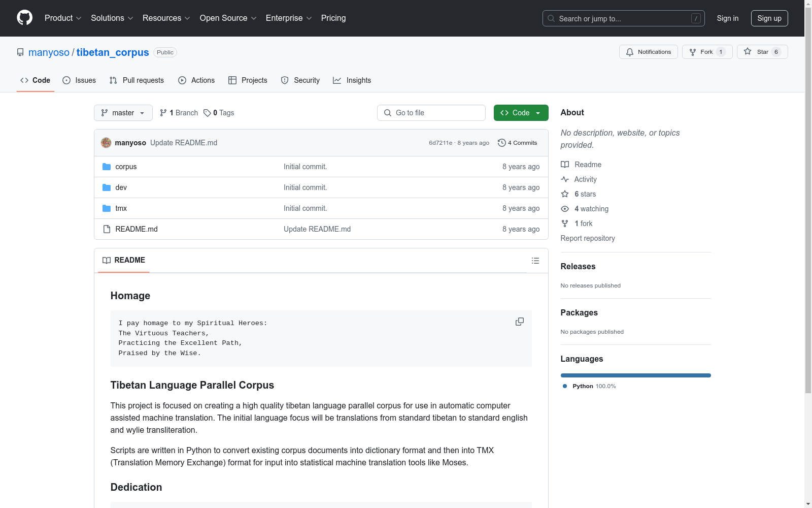Expand the Enterprise menu
The width and height of the screenshot is (812, 508).
[289, 18]
